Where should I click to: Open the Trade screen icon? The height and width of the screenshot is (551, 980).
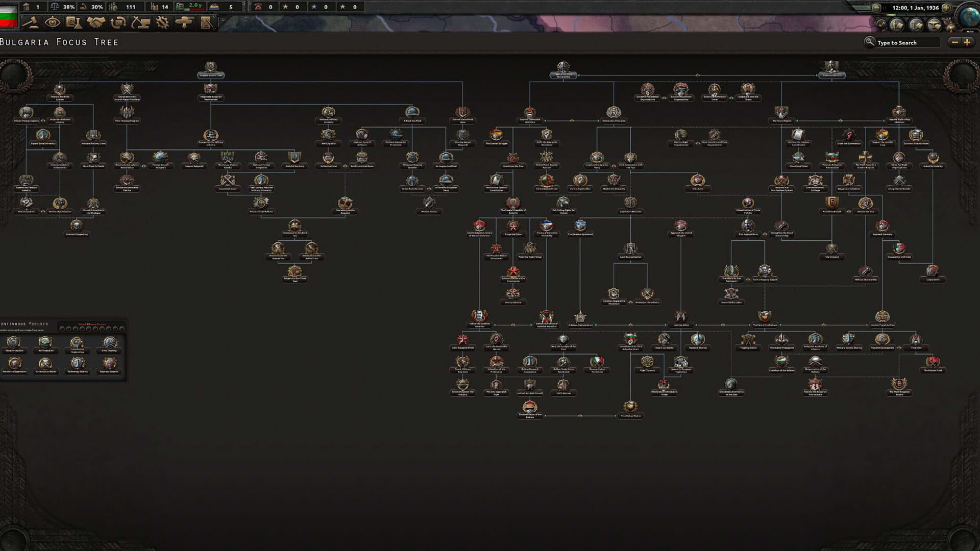pyautogui.click(x=118, y=22)
